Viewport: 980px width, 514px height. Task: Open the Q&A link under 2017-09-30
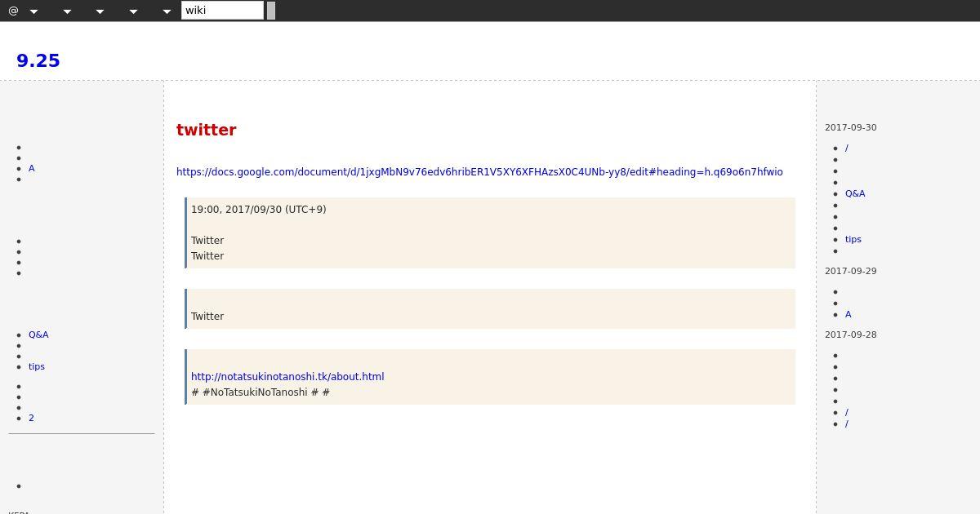(x=855, y=194)
